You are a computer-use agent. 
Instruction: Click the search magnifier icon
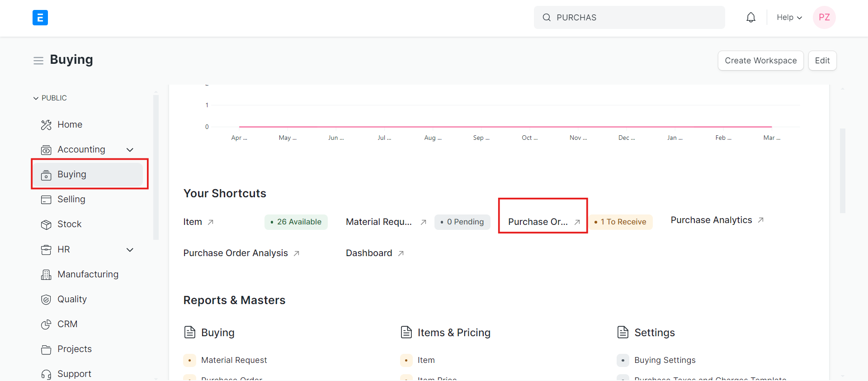(547, 18)
